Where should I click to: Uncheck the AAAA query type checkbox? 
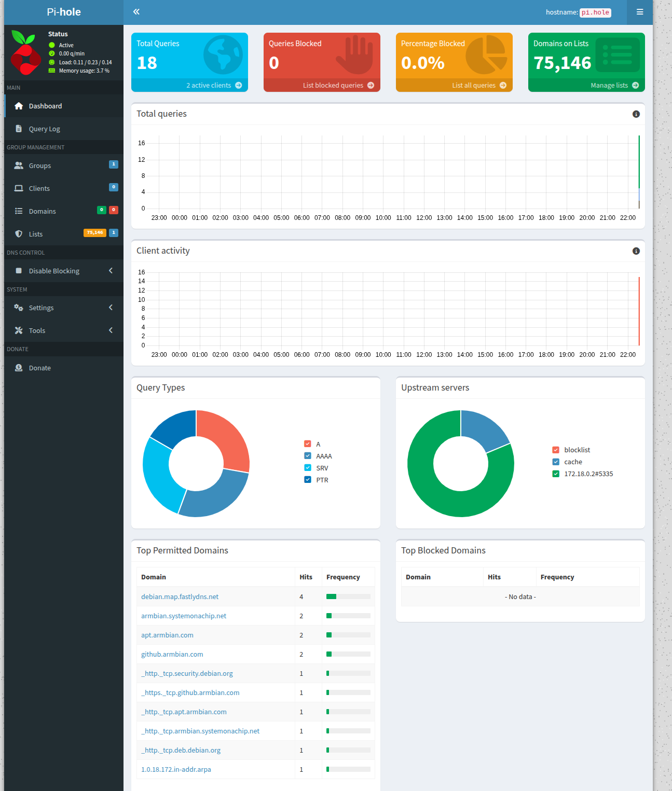pos(308,456)
